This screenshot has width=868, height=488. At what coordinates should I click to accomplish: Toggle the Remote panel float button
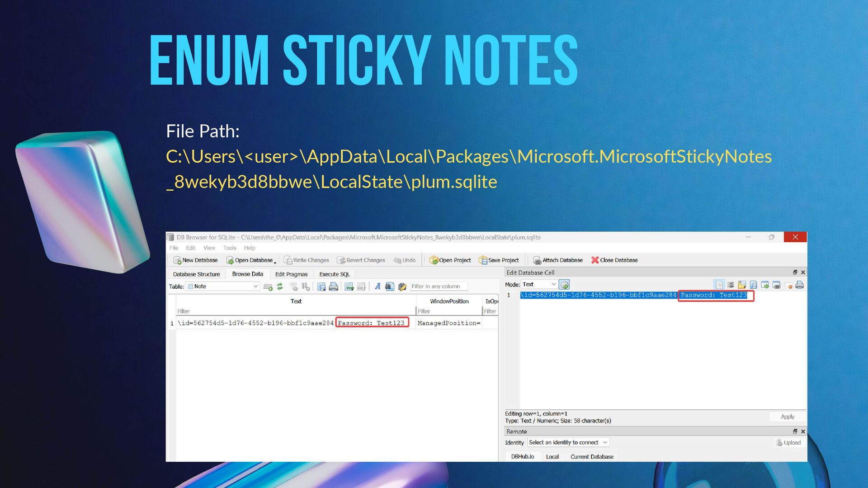[795, 432]
